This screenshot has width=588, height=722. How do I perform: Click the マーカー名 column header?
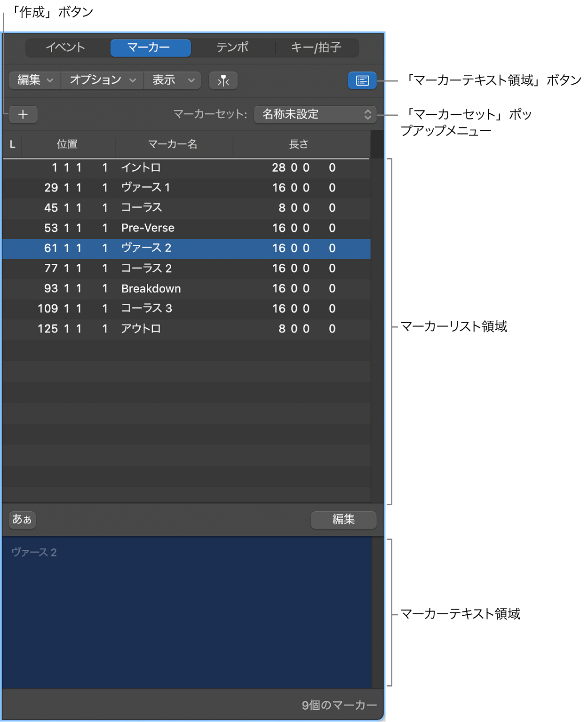[x=174, y=144]
